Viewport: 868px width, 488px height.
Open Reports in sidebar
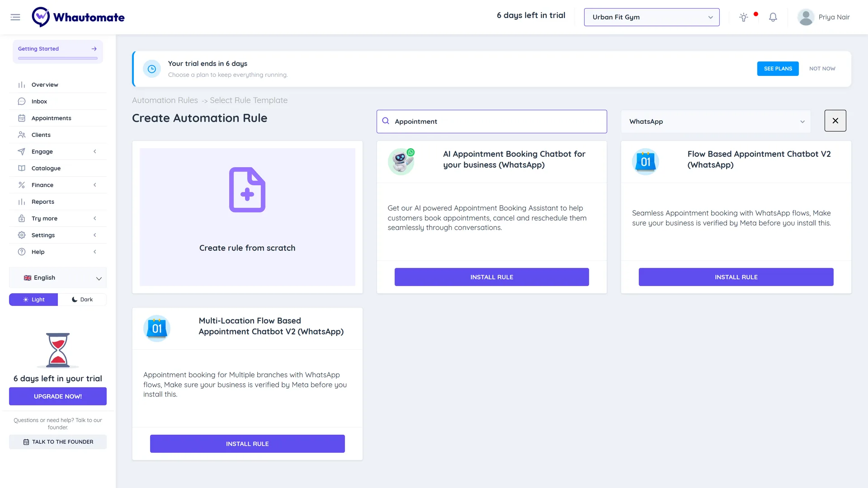click(58, 202)
